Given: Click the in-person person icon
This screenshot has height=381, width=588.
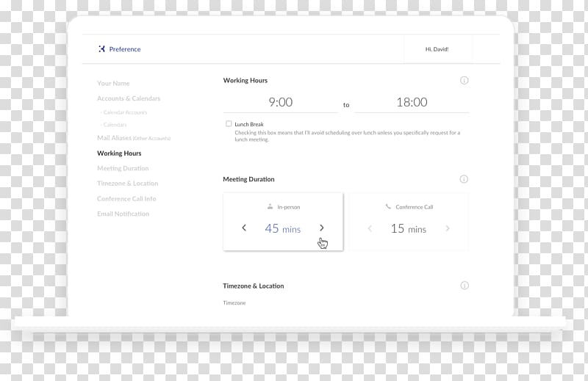Looking at the screenshot, I should point(270,207).
